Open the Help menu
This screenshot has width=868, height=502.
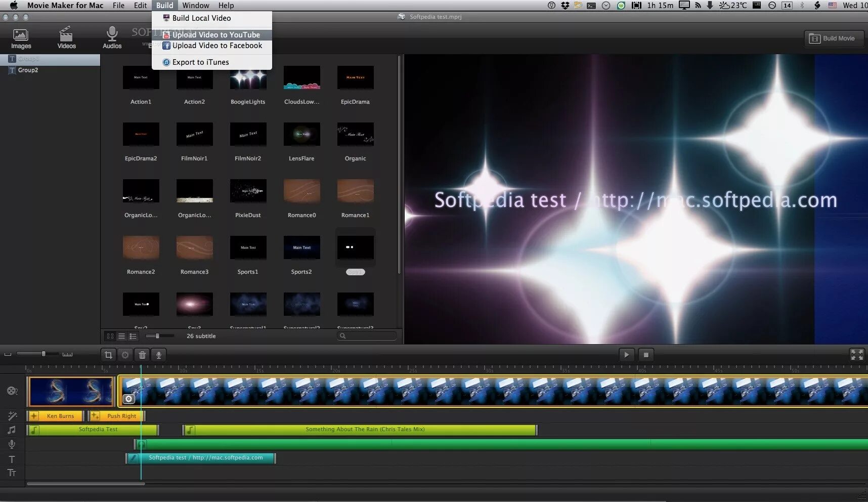tap(226, 6)
